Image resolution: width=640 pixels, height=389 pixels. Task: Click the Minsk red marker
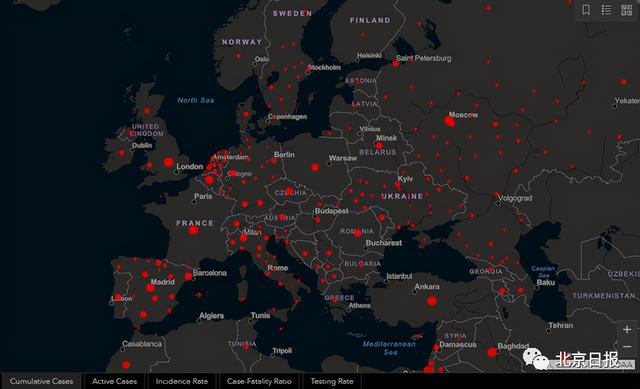379,145
